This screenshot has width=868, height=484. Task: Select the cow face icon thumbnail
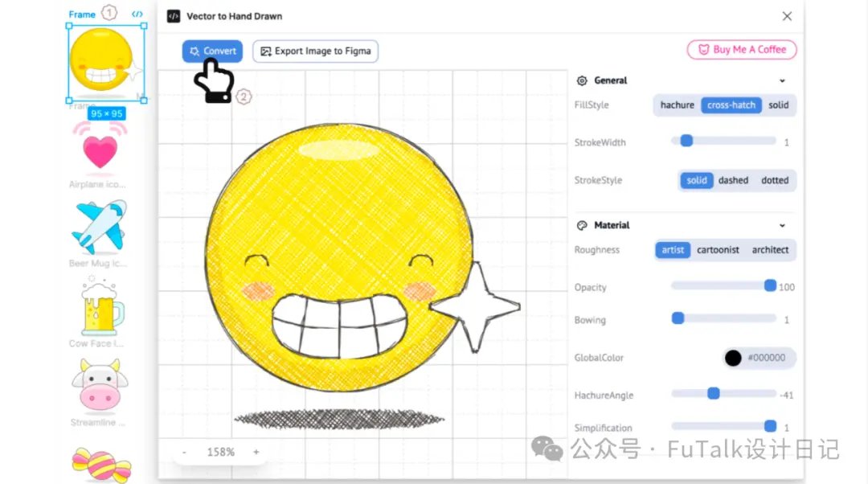[100, 386]
